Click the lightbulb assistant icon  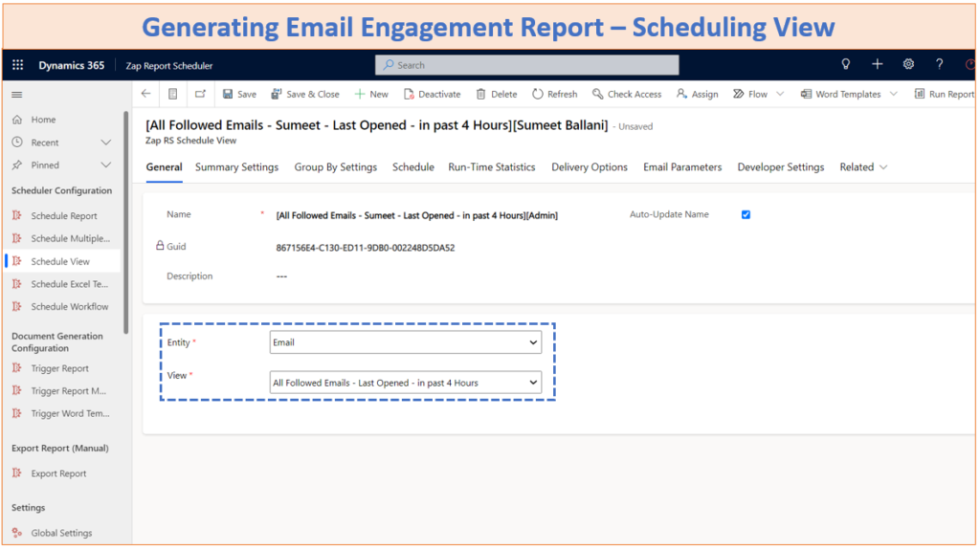pos(845,65)
